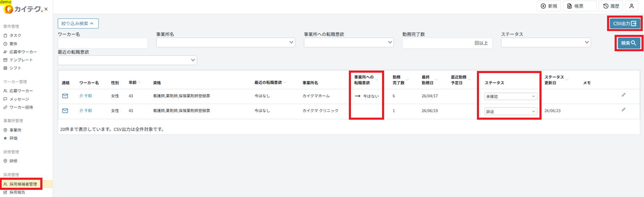The width and height of the screenshot is (644, 197).
Task: Open the 最近の転職意欲 filter dropdown
Action: pos(127,60)
